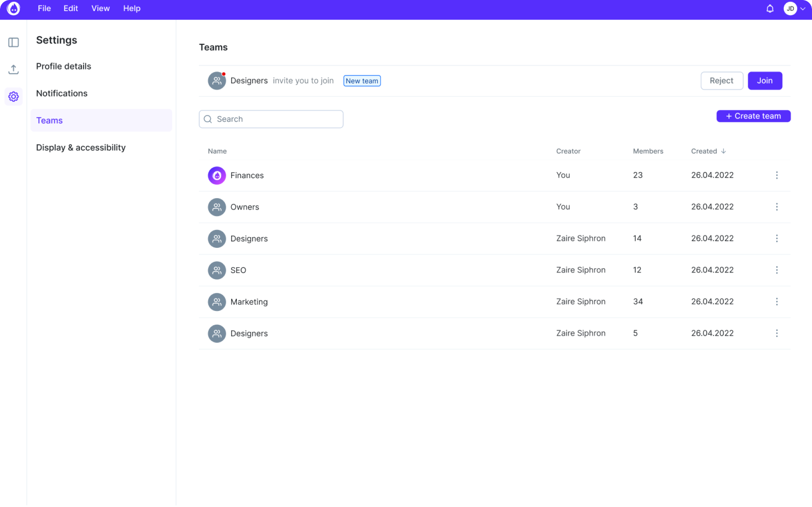The height and width of the screenshot is (507, 812).
Task: Select the upload icon in the left sidebar
Action: [13, 69]
